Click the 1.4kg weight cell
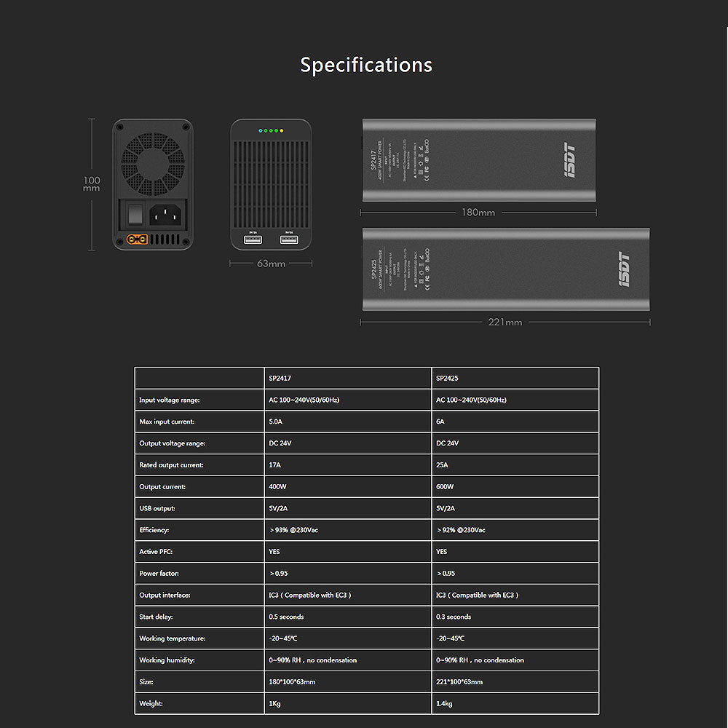The height and width of the screenshot is (728, 728). click(x=444, y=703)
